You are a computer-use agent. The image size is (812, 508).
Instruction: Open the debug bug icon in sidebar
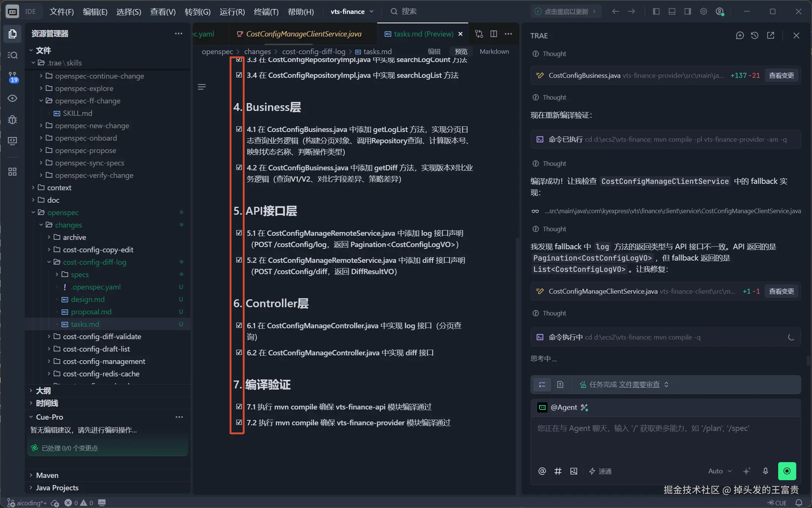pos(12,120)
